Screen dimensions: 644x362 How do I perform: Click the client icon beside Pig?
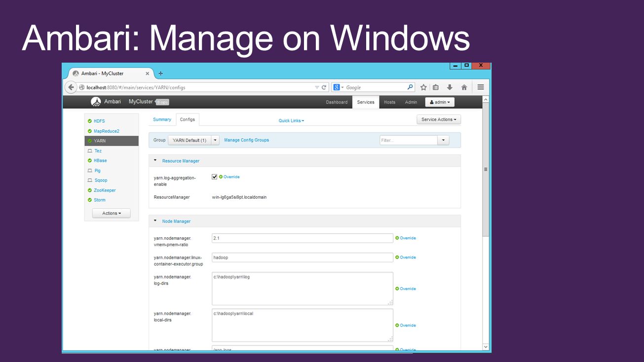tap(90, 171)
